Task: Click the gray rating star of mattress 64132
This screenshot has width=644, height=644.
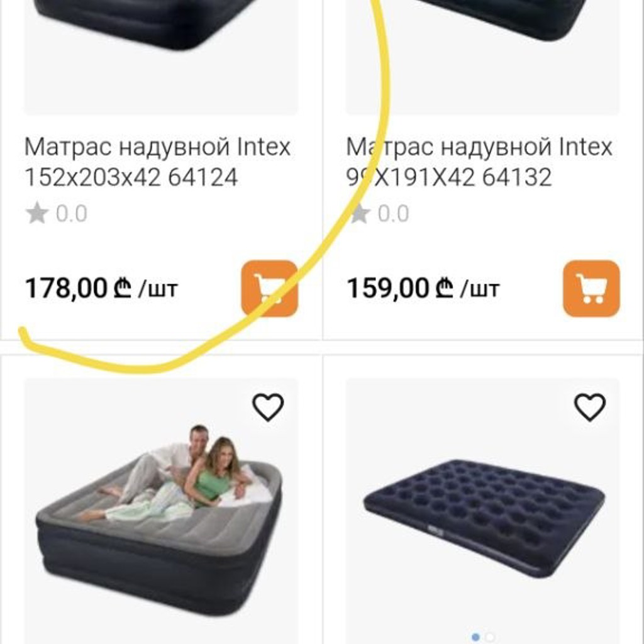Action: pyautogui.click(x=360, y=213)
